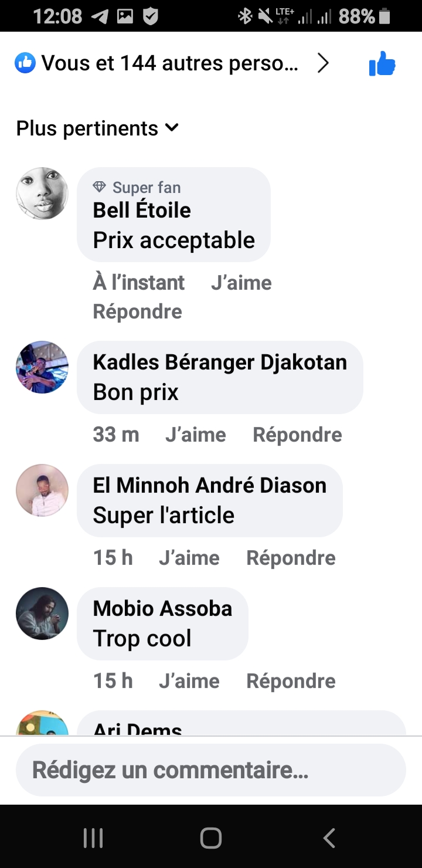Open Bell Étoile's profile picture
This screenshot has height=868, width=422.
42,194
